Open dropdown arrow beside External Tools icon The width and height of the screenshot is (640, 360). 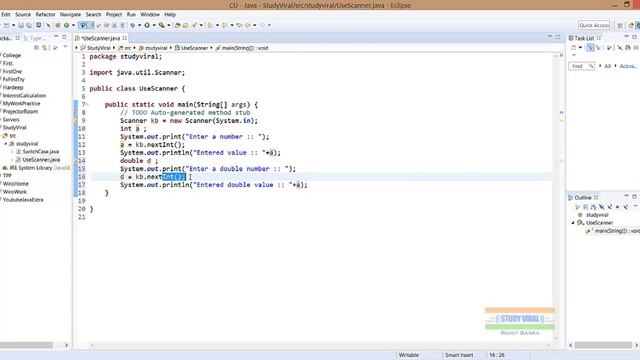click(x=169, y=25)
